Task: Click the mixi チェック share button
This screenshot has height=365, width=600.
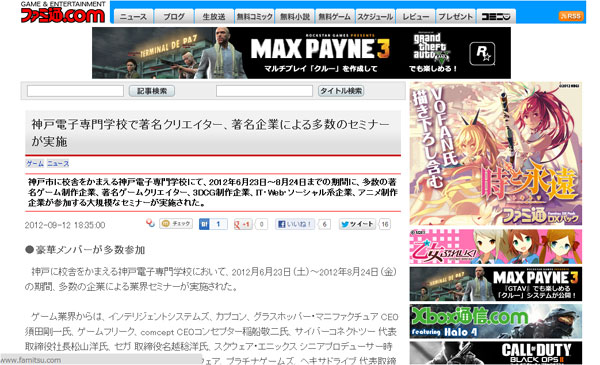Action: (176, 224)
